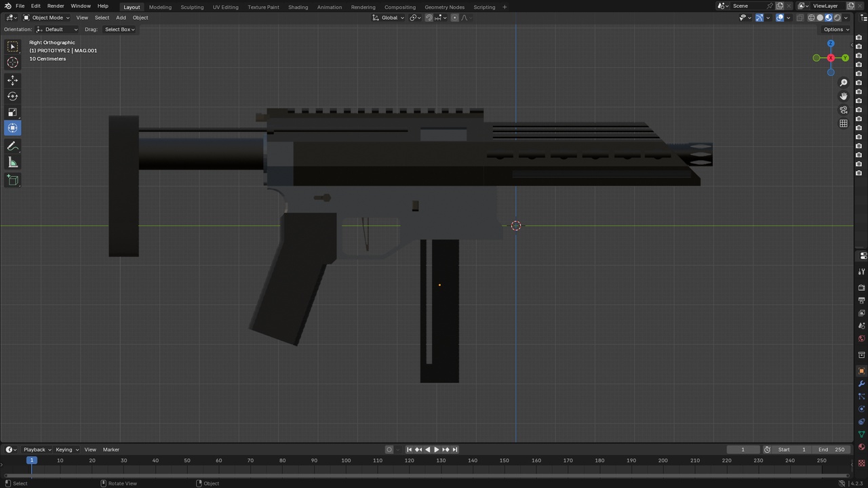Open the File menu

click(20, 6)
